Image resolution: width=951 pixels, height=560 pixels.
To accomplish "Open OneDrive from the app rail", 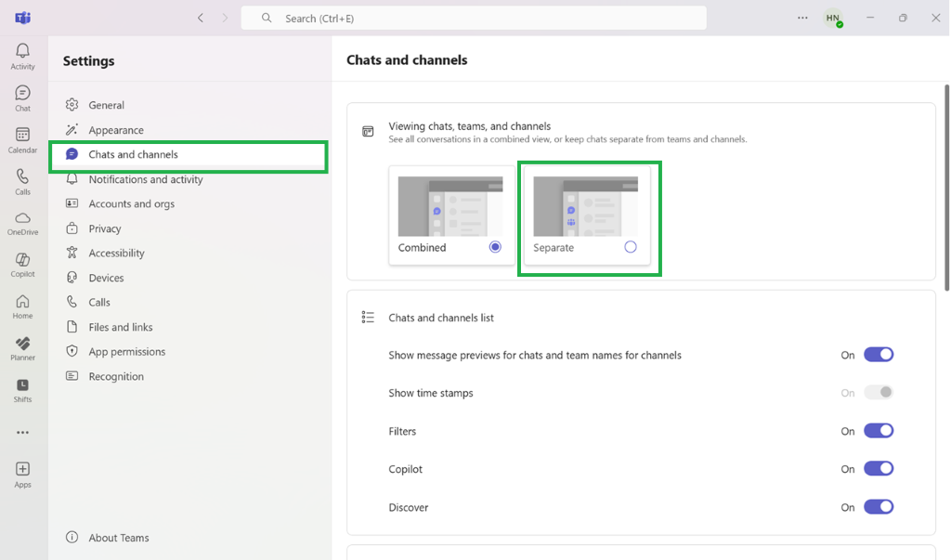I will tap(22, 224).
